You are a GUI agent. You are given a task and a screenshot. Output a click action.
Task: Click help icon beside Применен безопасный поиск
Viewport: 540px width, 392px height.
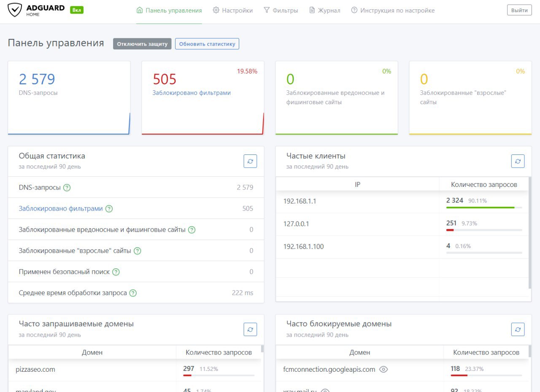click(116, 272)
